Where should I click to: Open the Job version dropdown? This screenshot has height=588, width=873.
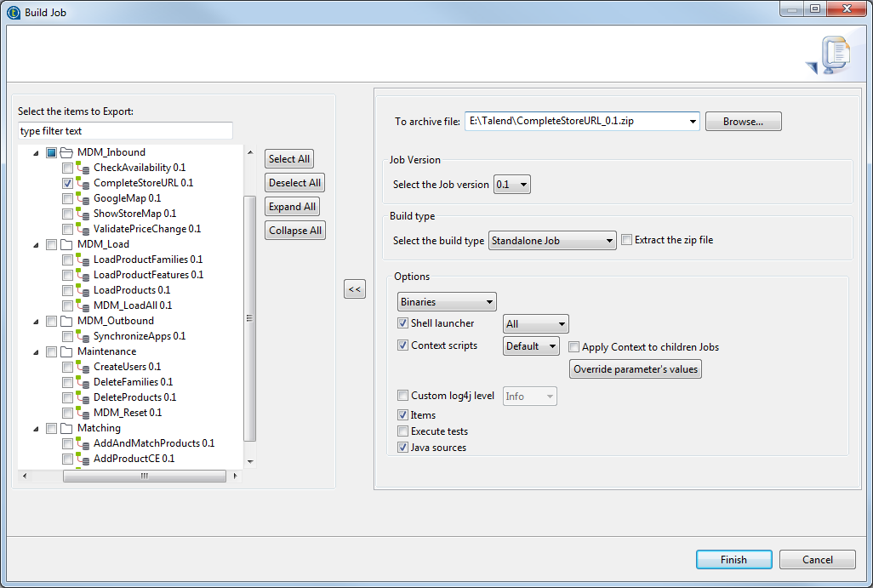click(512, 185)
